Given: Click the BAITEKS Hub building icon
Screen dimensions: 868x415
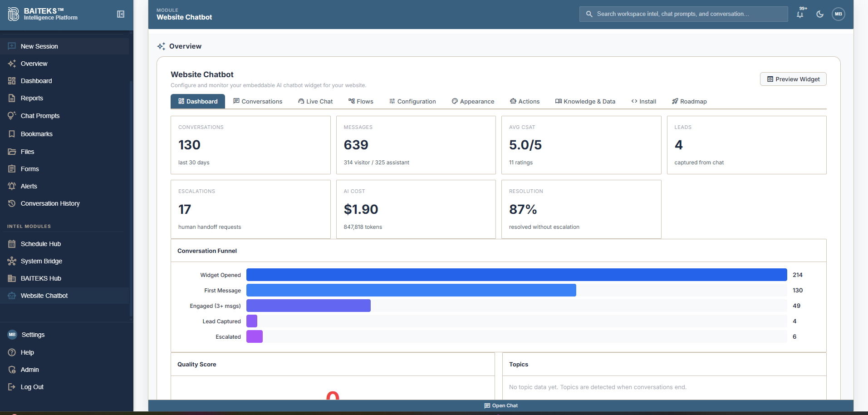Looking at the screenshot, I should (12, 278).
